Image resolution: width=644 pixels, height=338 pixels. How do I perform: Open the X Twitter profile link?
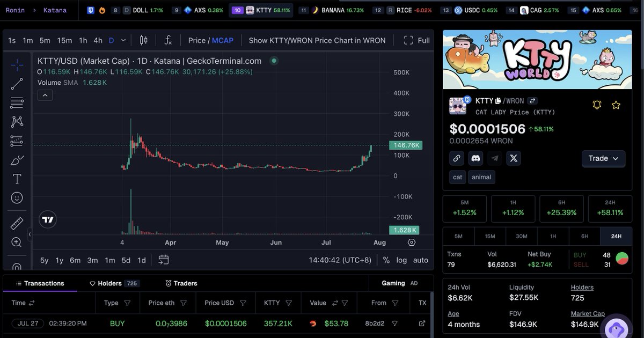tap(514, 158)
